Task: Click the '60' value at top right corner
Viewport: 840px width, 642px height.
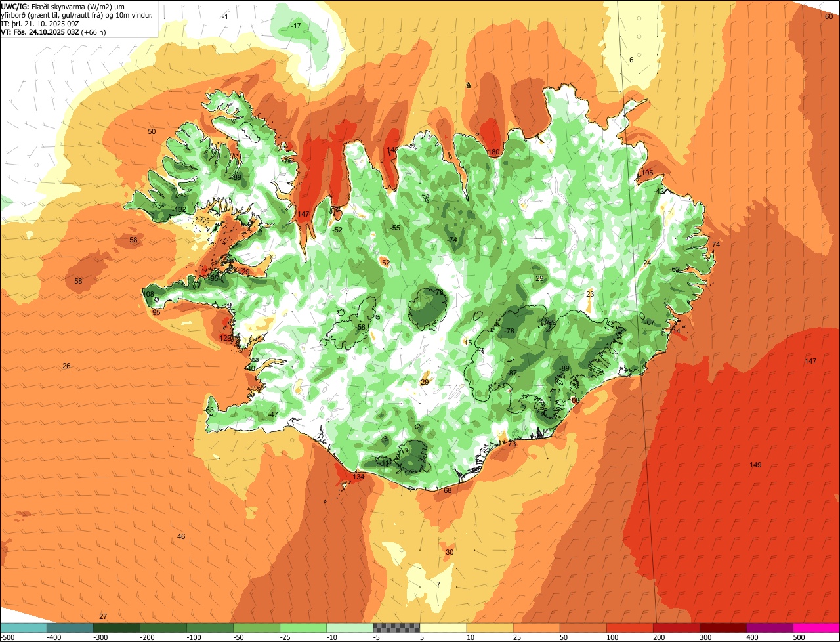Action: (828, 16)
